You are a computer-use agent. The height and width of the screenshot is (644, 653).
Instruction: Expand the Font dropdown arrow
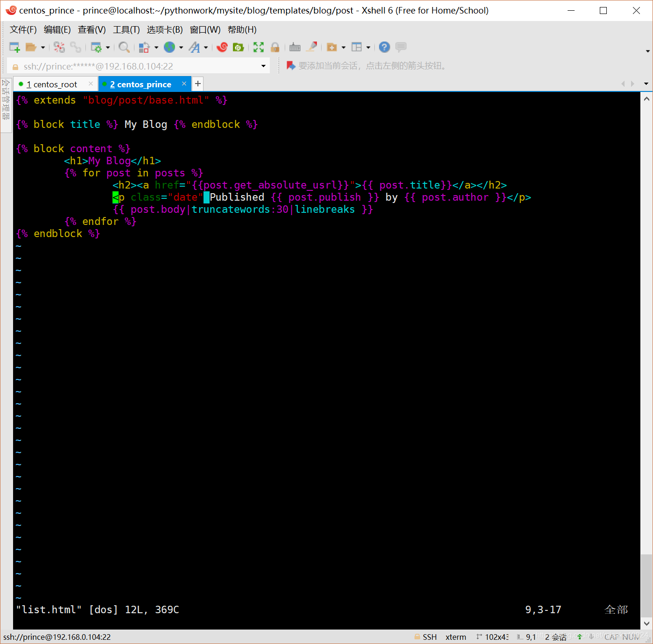[x=206, y=47]
